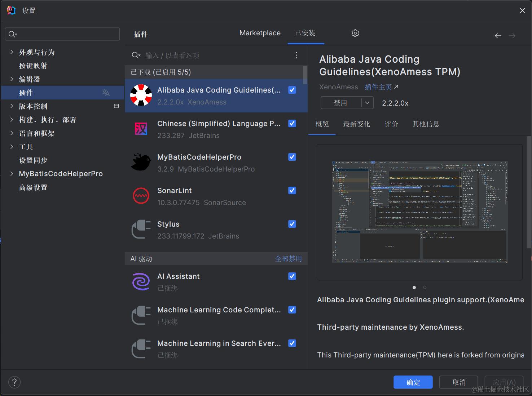Viewport: 532px width, 396px height.
Task: Switch to the 已安装 tab
Action: click(x=305, y=33)
